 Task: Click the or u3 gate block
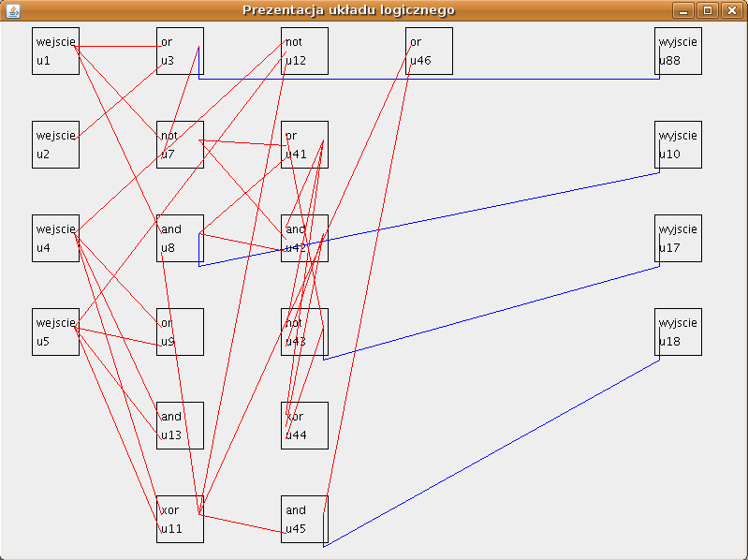[181, 52]
